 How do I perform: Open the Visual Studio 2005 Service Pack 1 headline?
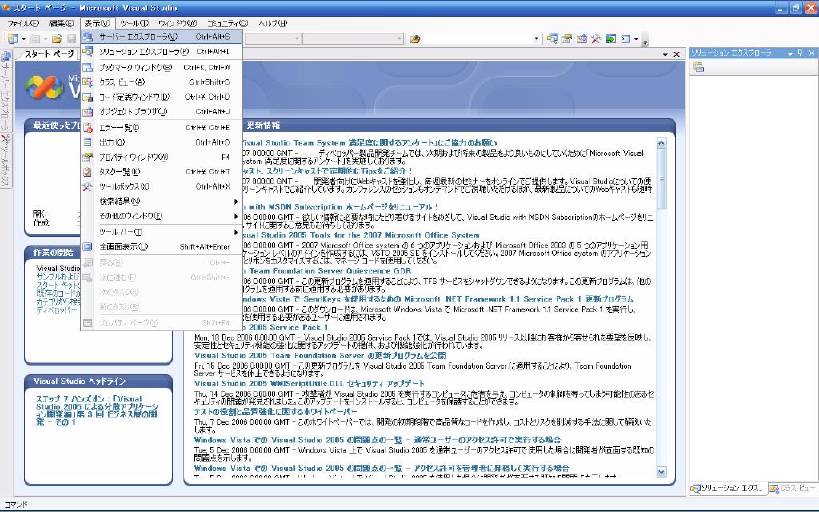point(283,327)
